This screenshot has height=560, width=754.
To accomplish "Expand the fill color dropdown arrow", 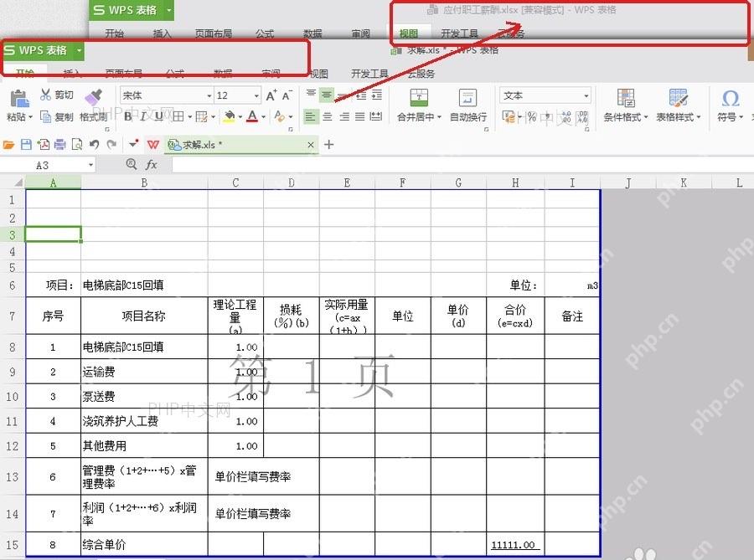I will pyautogui.click(x=240, y=116).
